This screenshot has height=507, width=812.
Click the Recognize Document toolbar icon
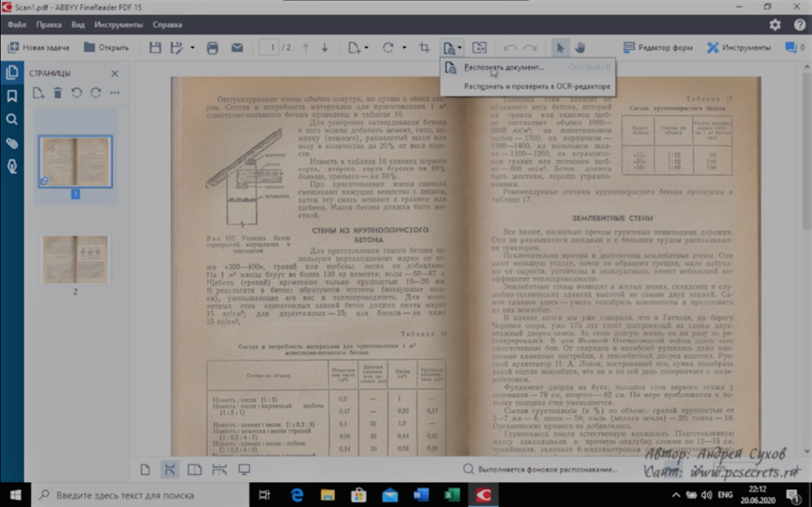tap(448, 47)
